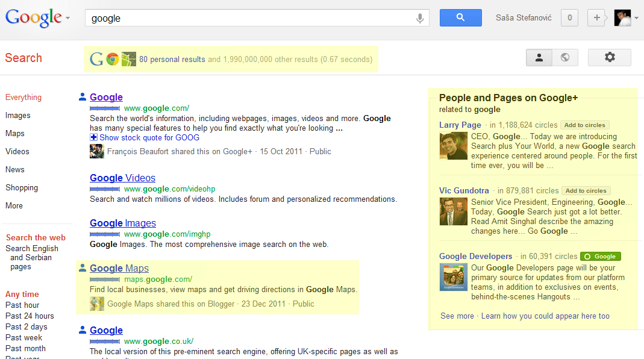
Task: Click the www.google.com/imghp URL
Action: [x=167, y=234]
